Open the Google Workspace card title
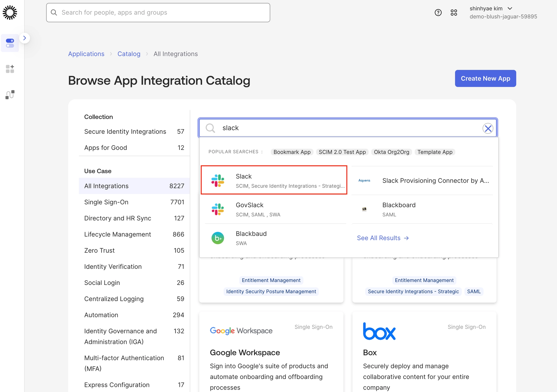Image resolution: width=557 pixels, height=392 pixels. 245,353
